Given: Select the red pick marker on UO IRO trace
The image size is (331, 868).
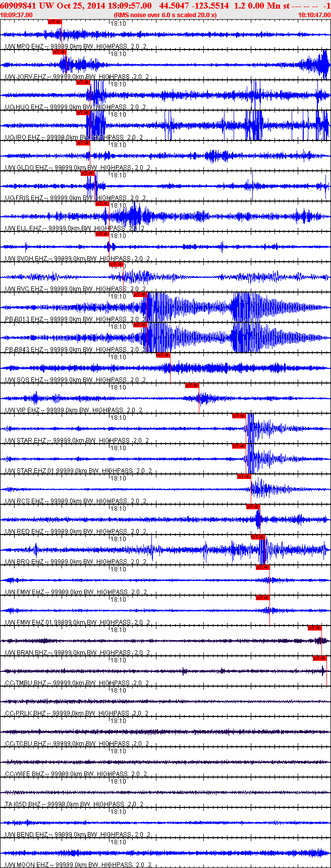Looking at the screenshot, I should 83,113.
